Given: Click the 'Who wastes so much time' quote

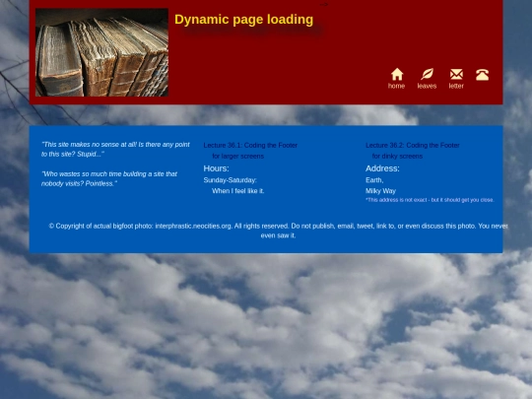Looking at the screenshot, I should [109, 178].
